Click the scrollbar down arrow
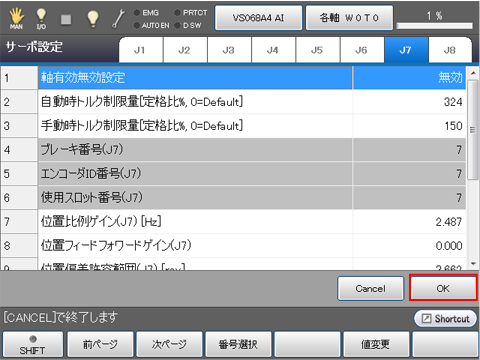 [x=473, y=264]
